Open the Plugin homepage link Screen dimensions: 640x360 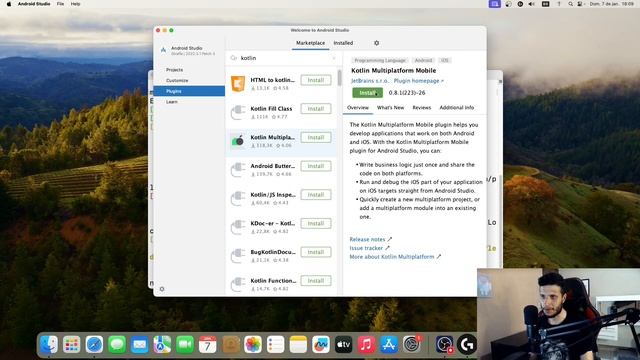point(419,81)
